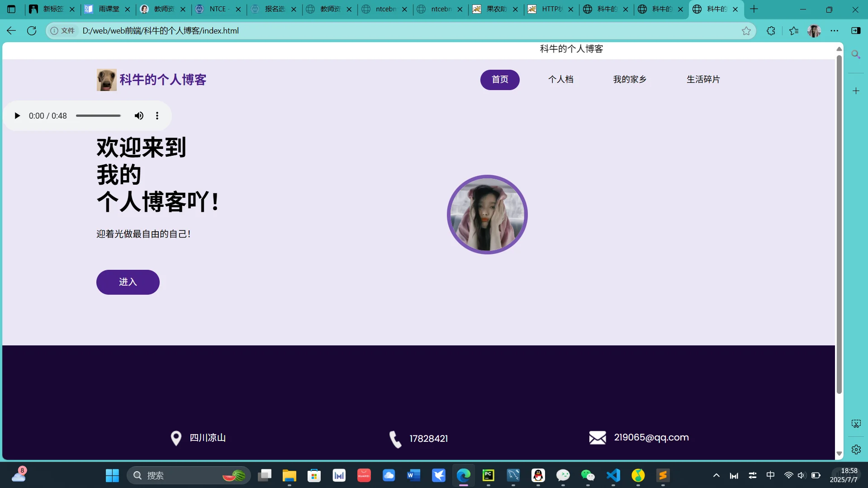Viewport: 868px width, 488px height.
Task: Open the audio player's three-dot options menu
Action: (x=157, y=115)
